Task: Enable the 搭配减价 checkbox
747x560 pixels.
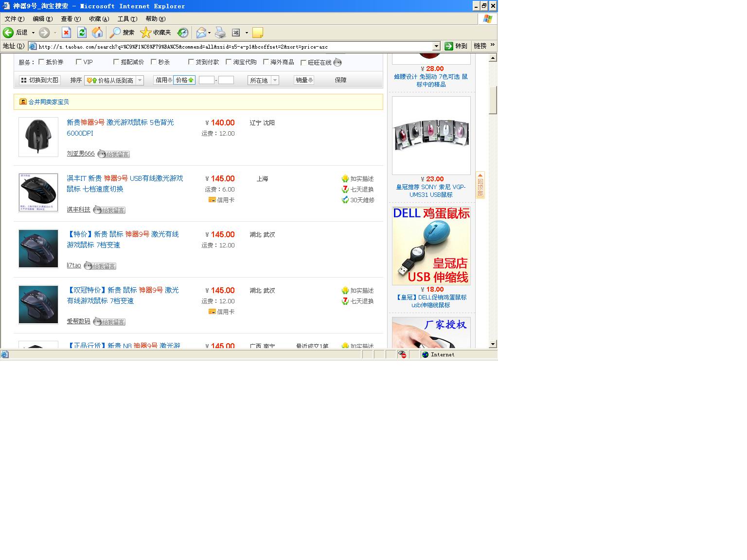Action: (x=116, y=62)
